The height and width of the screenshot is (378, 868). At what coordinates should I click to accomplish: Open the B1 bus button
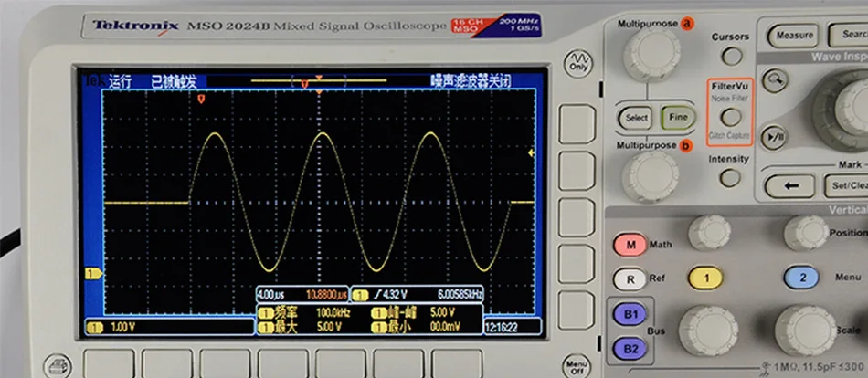(x=630, y=314)
